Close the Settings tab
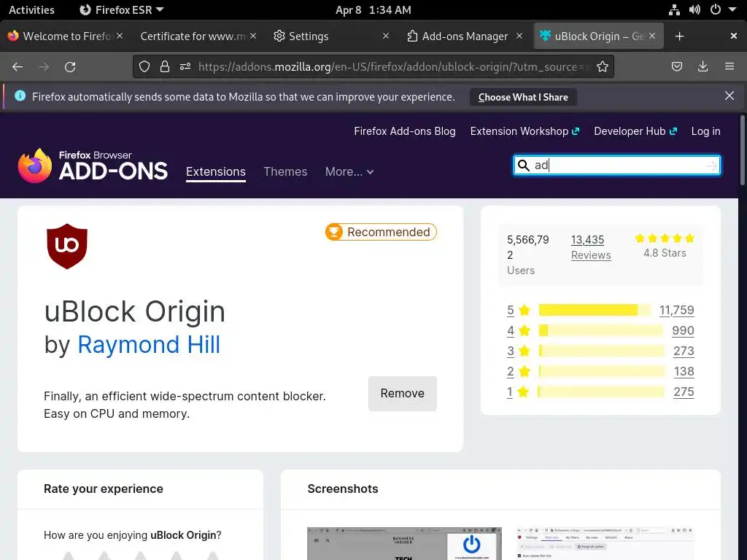Image resolution: width=747 pixels, height=560 pixels. tap(386, 36)
